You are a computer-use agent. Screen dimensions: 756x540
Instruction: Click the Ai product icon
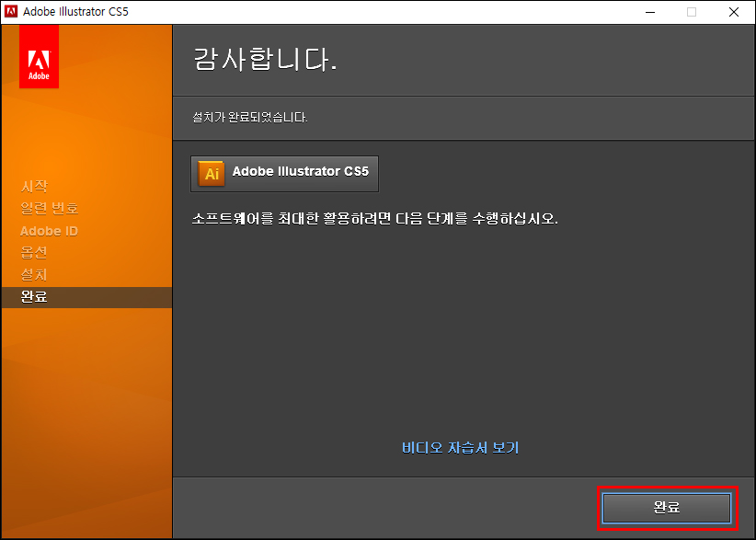pos(212,173)
